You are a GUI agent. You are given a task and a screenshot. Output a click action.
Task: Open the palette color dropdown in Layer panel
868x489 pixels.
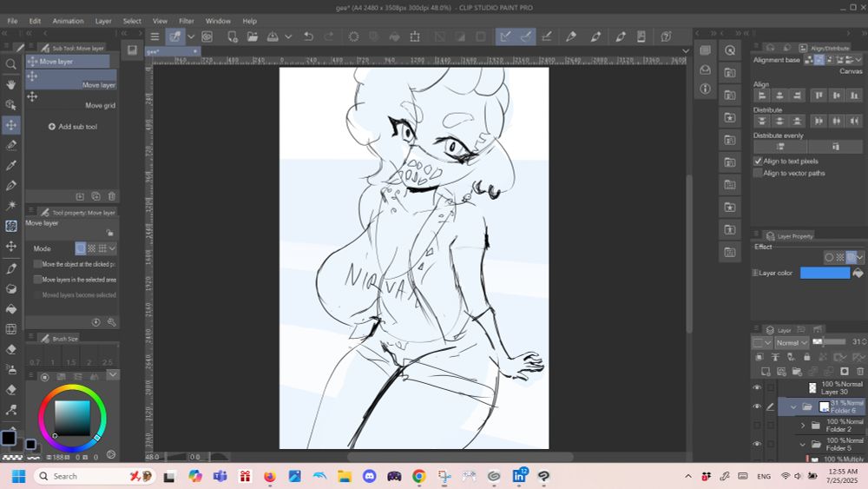[762, 343]
